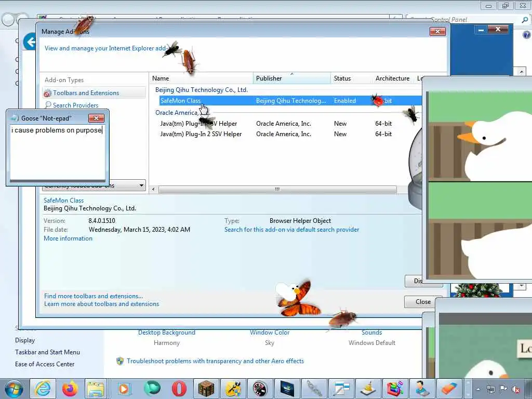Select the SafeMon Class add-on row
This screenshot has height=399, width=532.
point(290,101)
